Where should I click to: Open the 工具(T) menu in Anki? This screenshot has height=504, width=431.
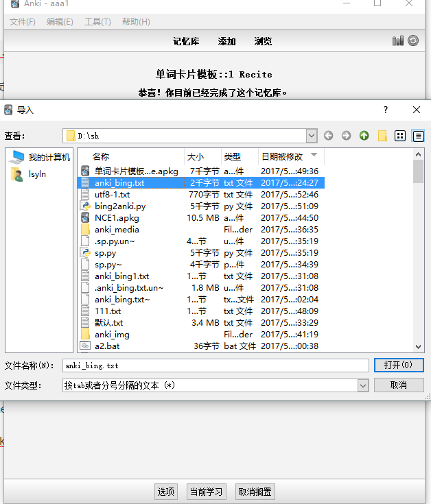pos(97,22)
